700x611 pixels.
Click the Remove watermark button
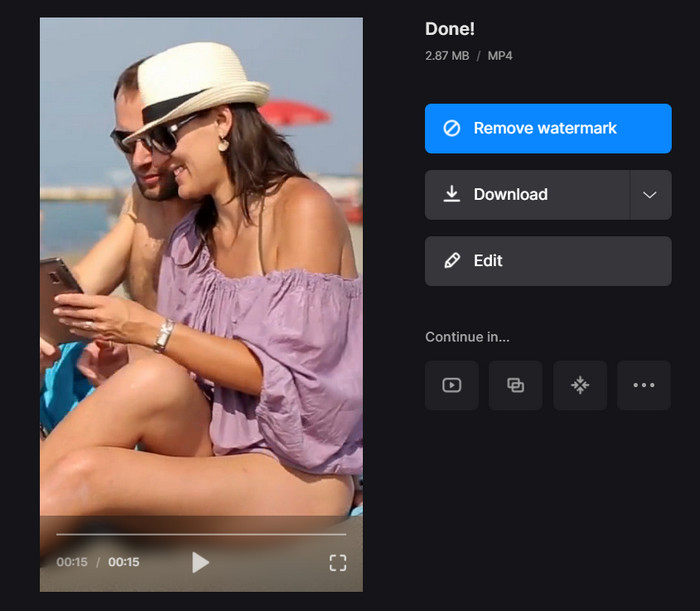tap(547, 128)
